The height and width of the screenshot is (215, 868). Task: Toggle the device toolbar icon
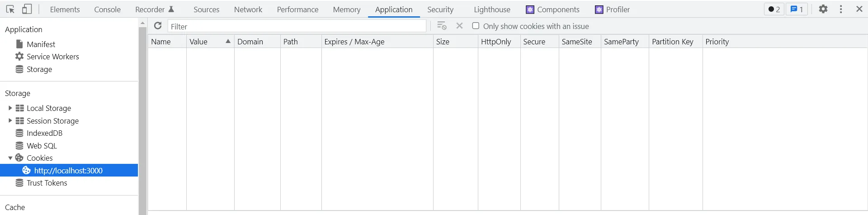click(27, 9)
